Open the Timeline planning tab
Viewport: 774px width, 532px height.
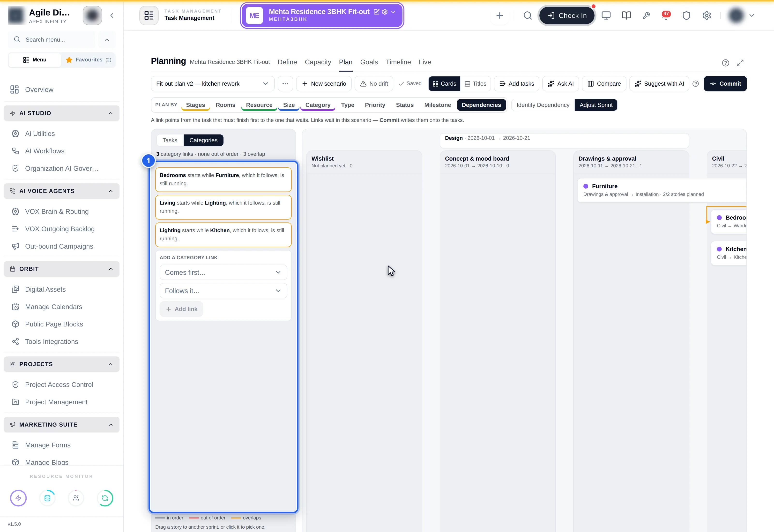[398, 62]
